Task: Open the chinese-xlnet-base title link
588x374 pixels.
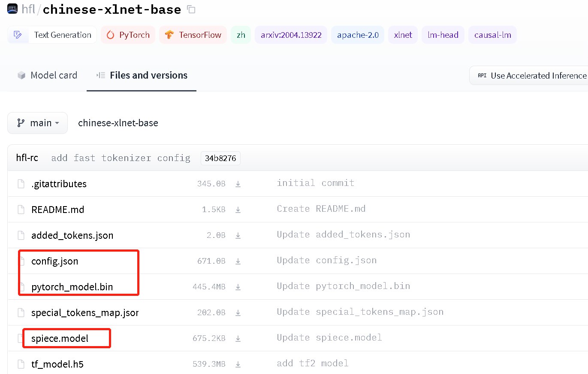Action: [x=112, y=9]
